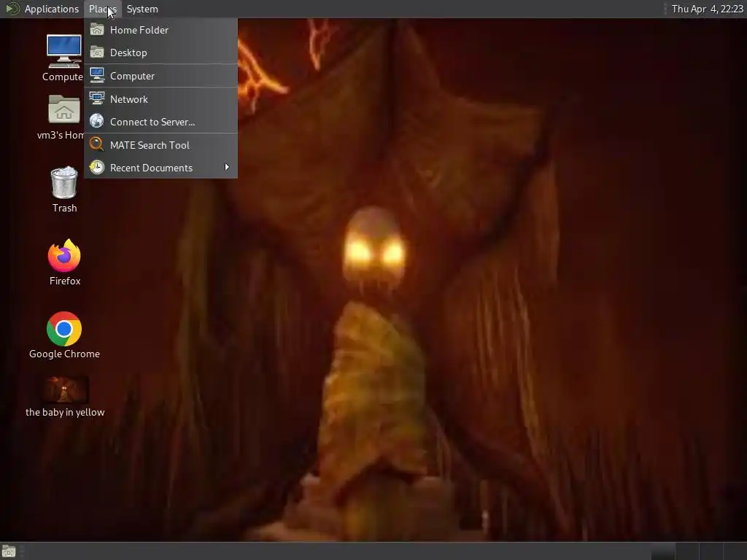Screen dimensions: 747x560
Task: Expand the Recent Documents submenu arrow
Action: click(227, 167)
